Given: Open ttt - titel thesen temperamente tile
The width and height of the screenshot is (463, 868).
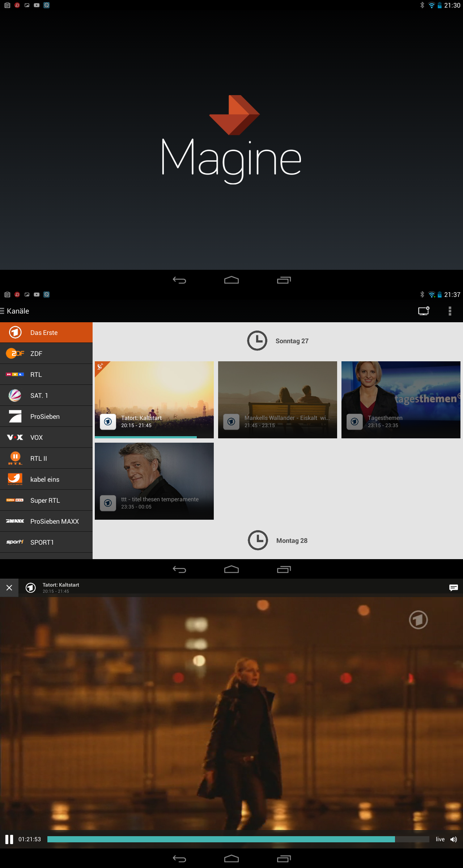Looking at the screenshot, I should [x=154, y=481].
